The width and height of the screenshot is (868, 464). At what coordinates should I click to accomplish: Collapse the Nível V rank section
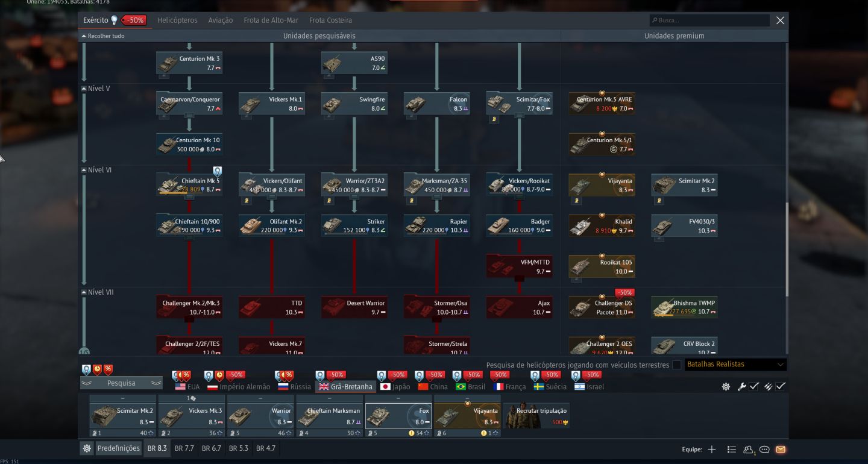96,88
